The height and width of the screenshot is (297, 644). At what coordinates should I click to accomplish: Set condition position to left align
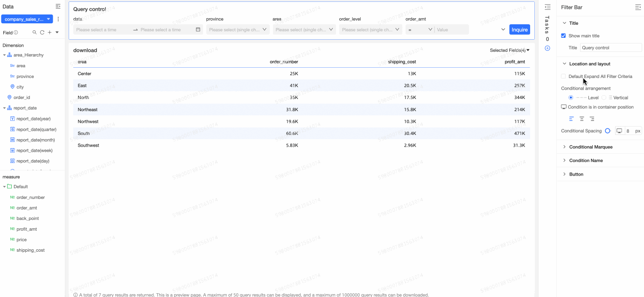point(571,119)
